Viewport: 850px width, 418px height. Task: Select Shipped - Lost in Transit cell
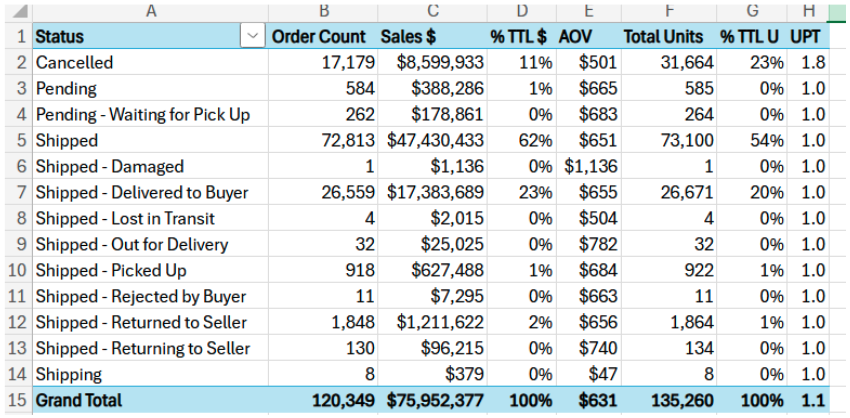point(151,218)
